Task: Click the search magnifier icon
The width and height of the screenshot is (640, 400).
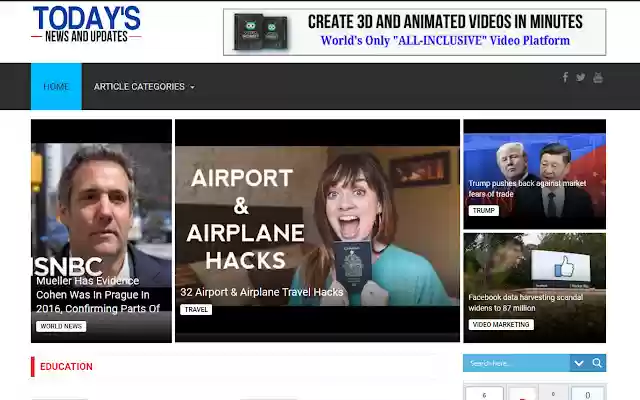Action: point(597,363)
